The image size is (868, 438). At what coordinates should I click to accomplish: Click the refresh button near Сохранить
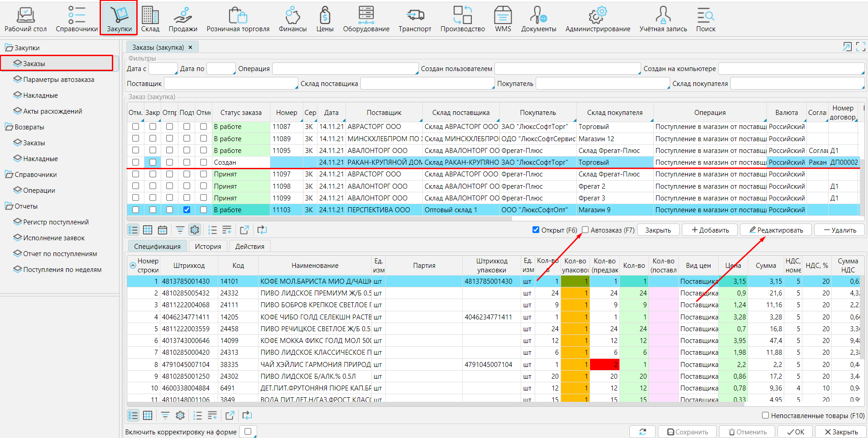[642, 432]
